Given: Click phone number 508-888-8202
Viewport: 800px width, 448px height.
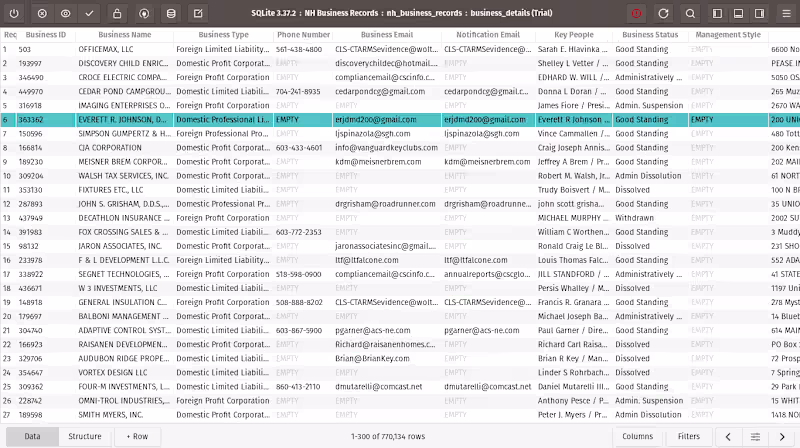Looking at the screenshot, I should pyautogui.click(x=304, y=303).
